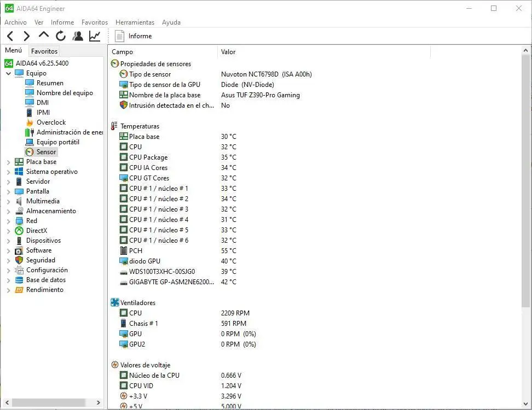Open the graph chart toolbar icon
Screen dimensions: 532x410
95,36
